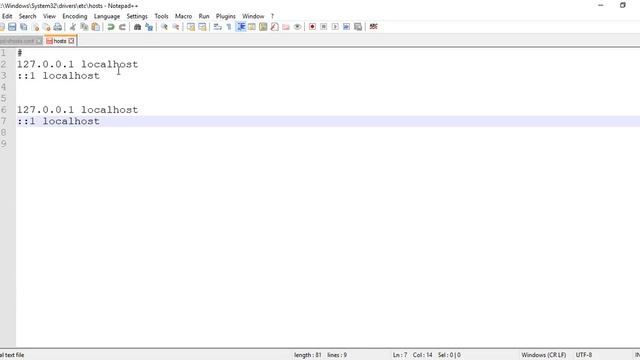Open the Tools menu
Viewport: 640px width, 360px height.
(x=161, y=16)
